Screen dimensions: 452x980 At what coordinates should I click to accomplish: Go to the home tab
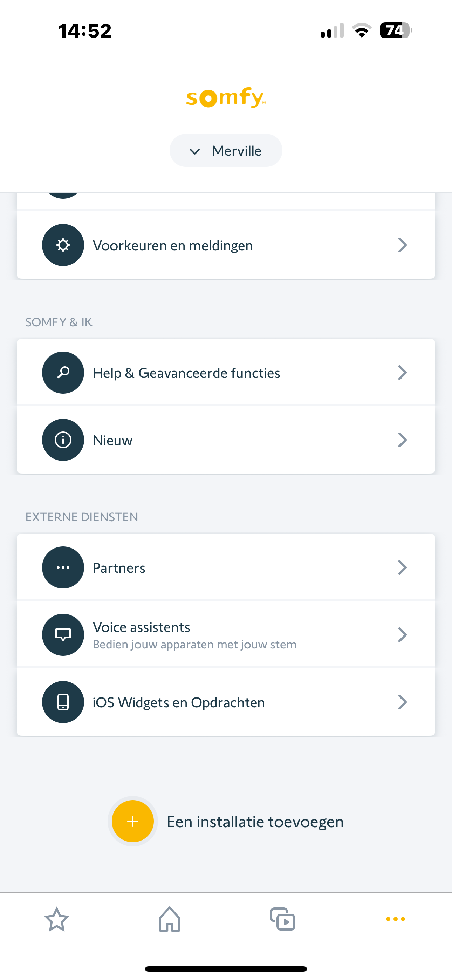(x=170, y=919)
